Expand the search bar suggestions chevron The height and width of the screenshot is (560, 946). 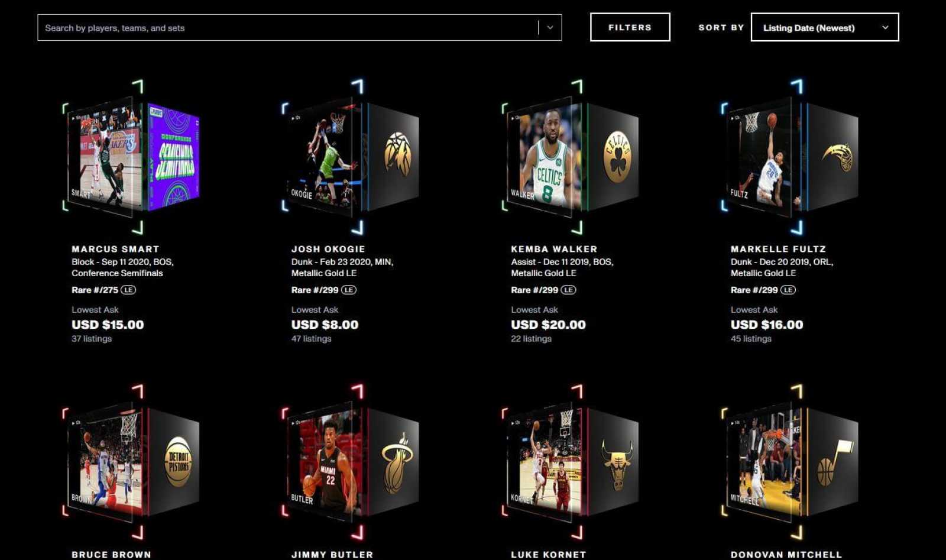tap(550, 28)
